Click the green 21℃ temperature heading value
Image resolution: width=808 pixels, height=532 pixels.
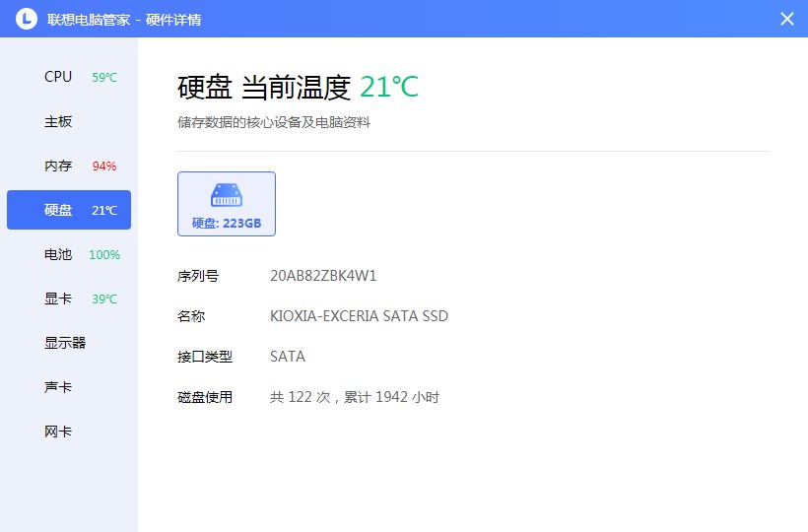[389, 87]
